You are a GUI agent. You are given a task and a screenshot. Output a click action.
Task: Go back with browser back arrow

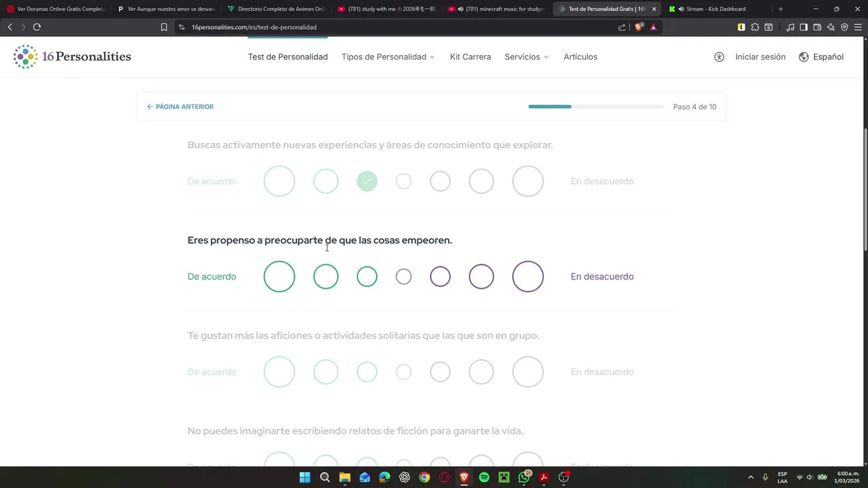[9, 27]
